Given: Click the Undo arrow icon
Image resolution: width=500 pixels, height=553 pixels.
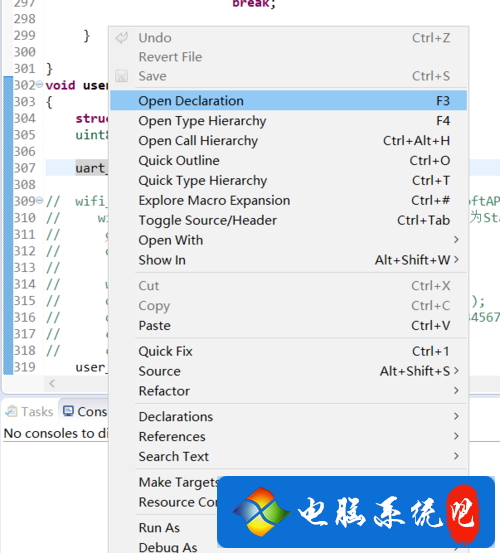Looking at the screenshot, I should tap(122, 38).
